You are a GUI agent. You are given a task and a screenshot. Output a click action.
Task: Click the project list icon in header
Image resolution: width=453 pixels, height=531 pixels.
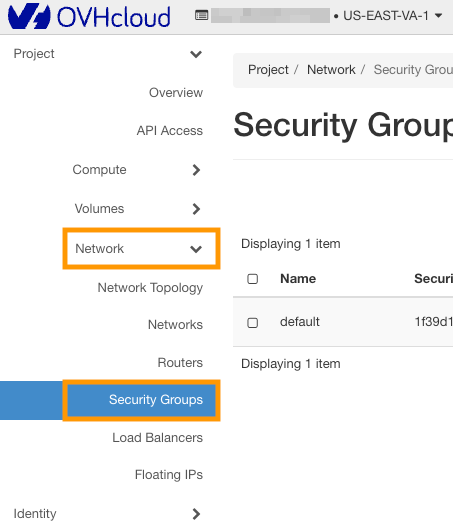tap(201, 15)
